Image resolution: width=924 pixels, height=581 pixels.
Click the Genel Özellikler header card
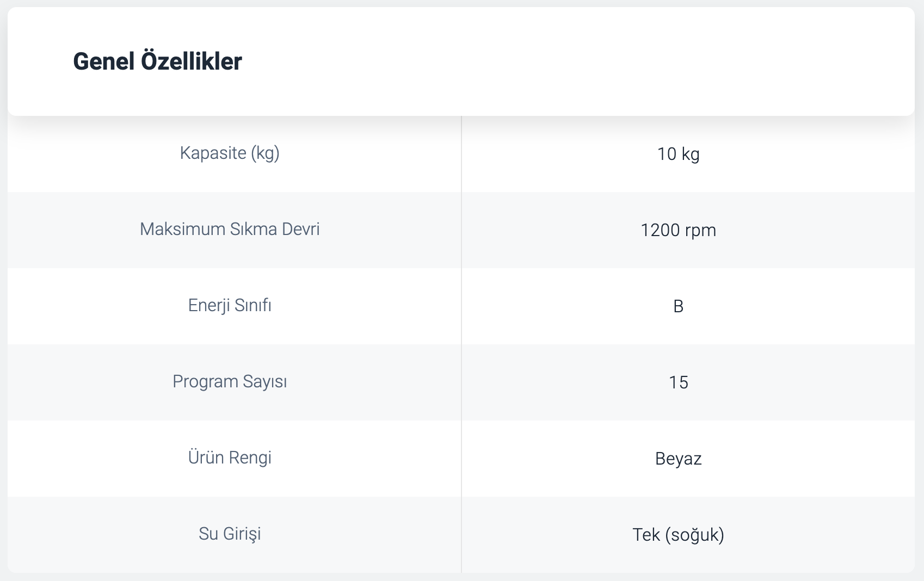point(461,61)
